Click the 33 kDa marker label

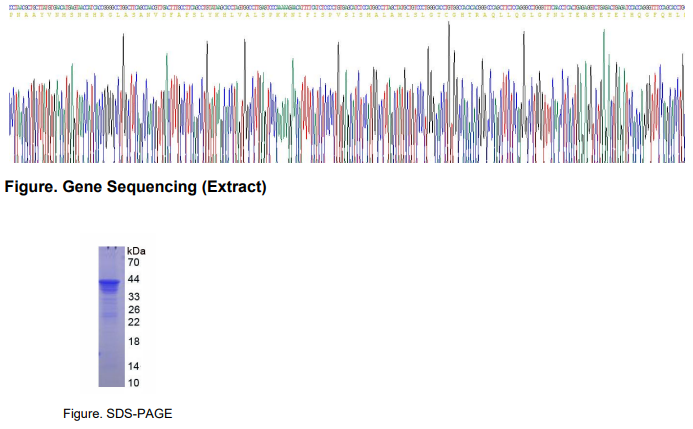click(x=134, y=296)
